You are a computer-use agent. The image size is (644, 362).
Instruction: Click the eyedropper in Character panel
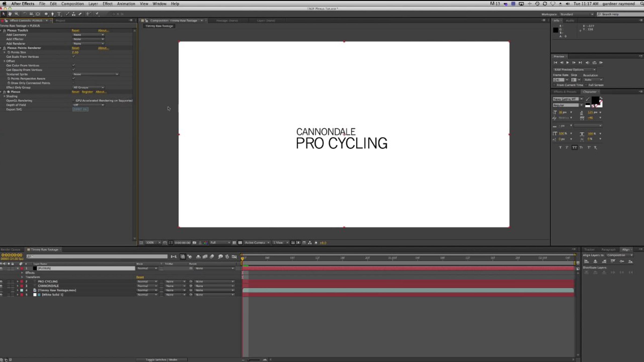pos(587,99)
